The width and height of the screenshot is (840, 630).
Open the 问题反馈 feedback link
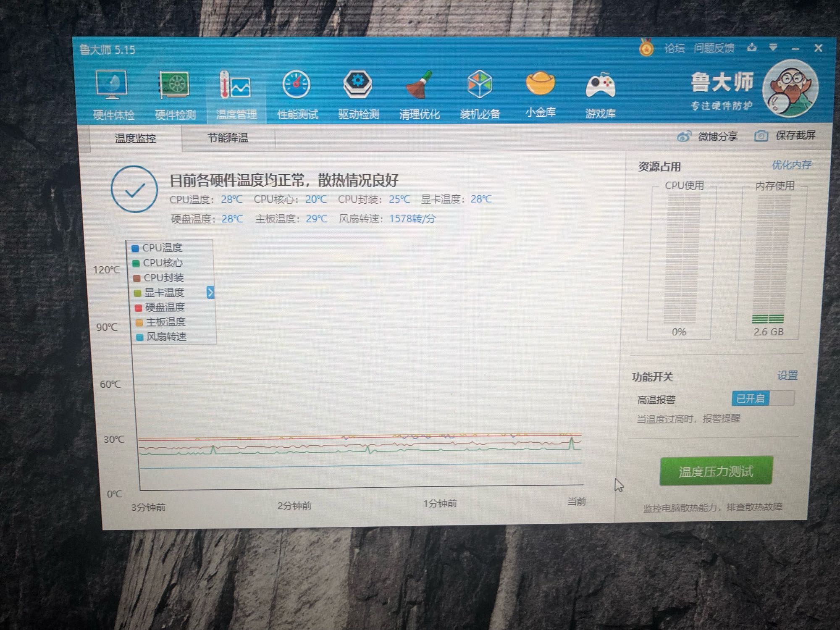(714, 48)
